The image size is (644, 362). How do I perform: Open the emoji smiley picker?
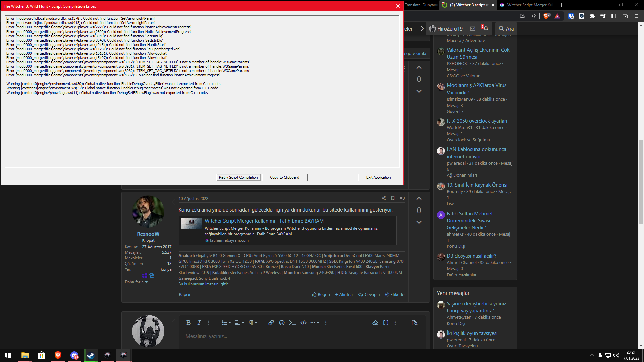click(282, 323)
